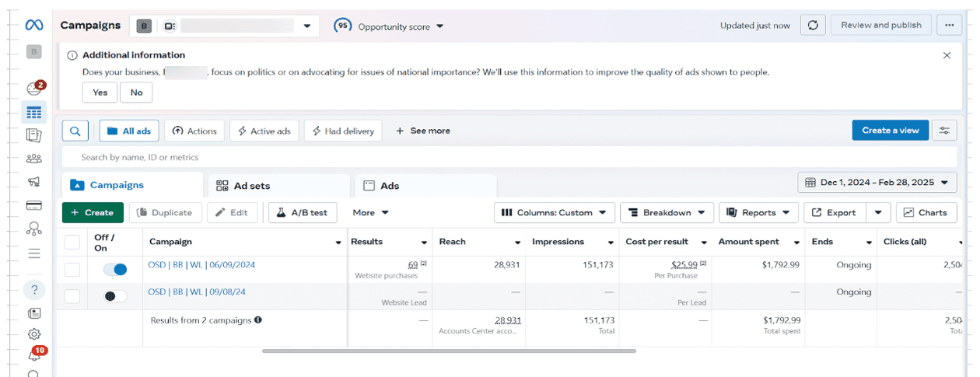Open the magnifier search icon beside All ads
980x377 pixels.
click(75, 131)
